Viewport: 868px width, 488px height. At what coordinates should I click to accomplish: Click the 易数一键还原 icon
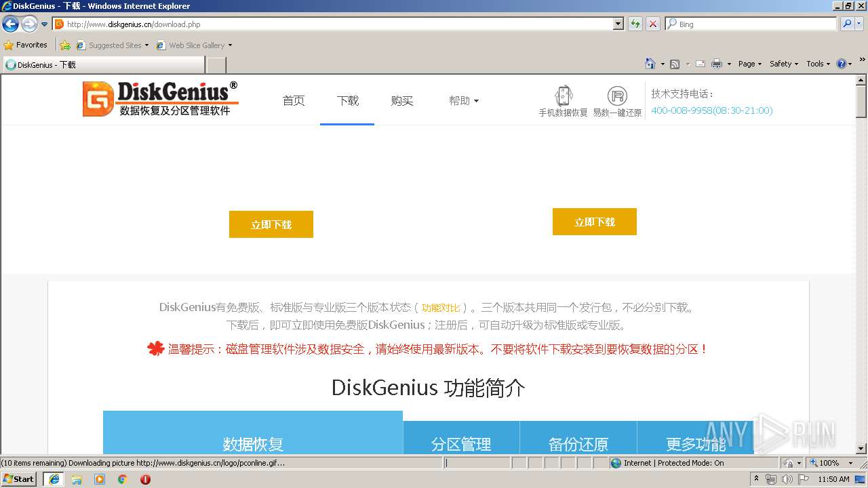617,96
